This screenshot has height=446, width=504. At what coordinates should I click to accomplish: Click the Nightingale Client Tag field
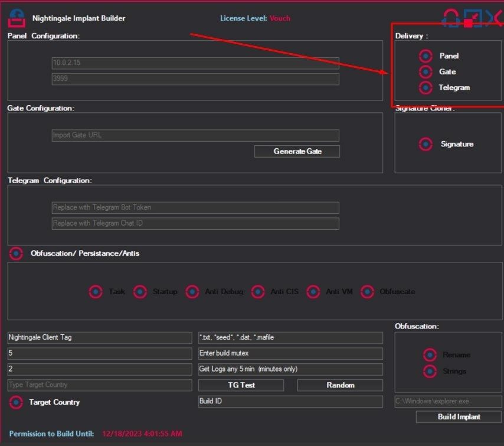pos(100,337)
